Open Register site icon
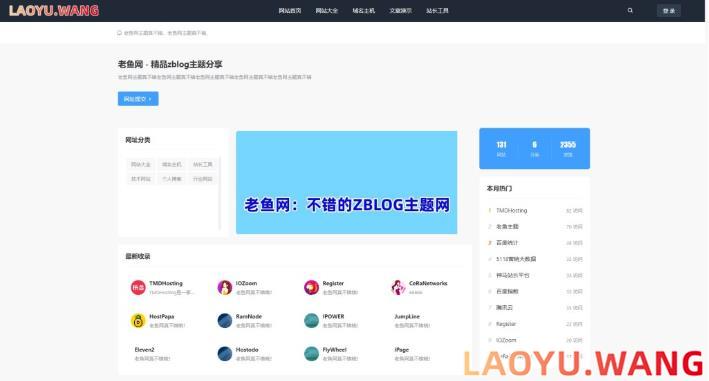709x381 pixels. (311, 287)
